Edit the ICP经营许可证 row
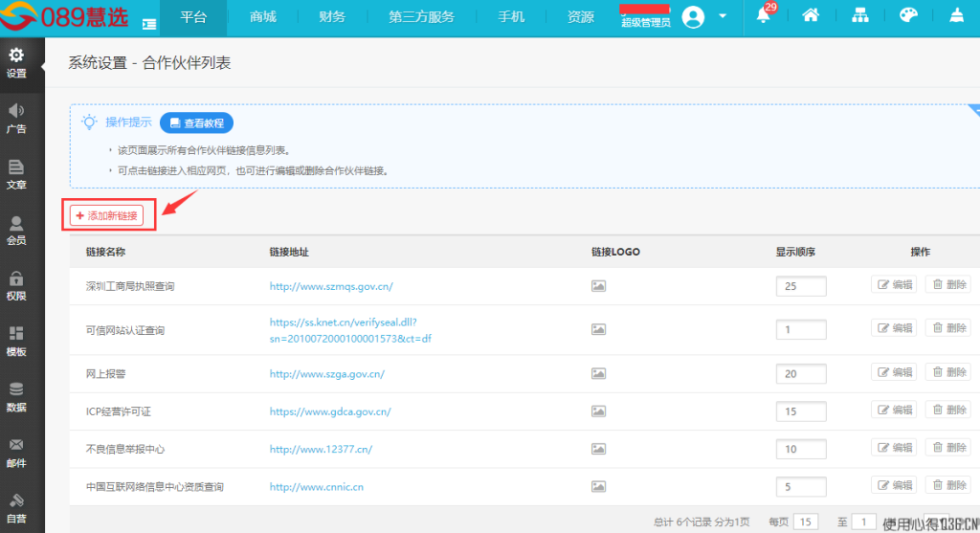 tap(895, 410)
